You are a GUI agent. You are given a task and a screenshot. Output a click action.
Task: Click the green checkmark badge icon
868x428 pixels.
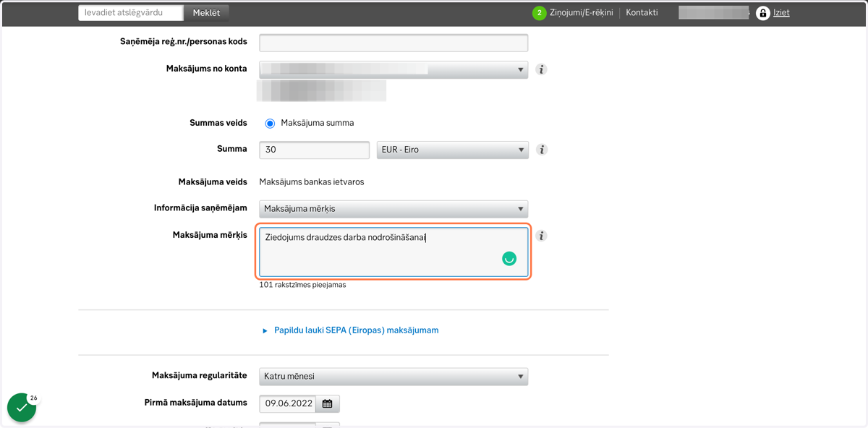tap(22, 408)
